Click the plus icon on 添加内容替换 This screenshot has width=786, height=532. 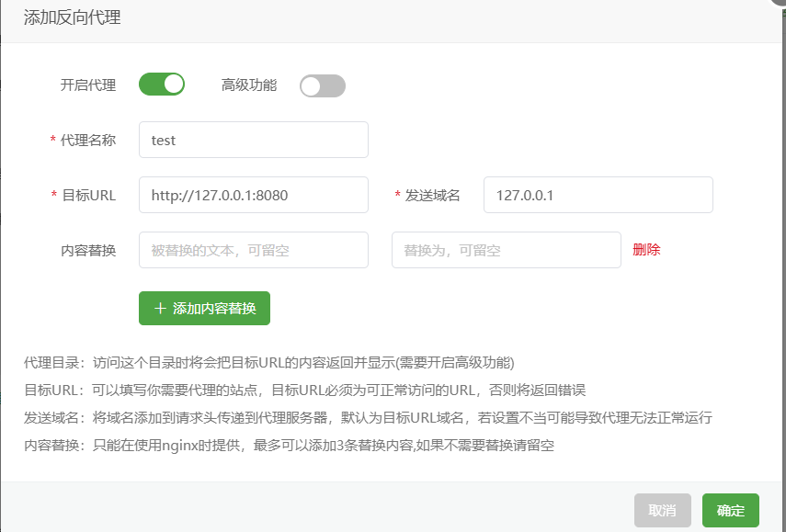point(160,309)
